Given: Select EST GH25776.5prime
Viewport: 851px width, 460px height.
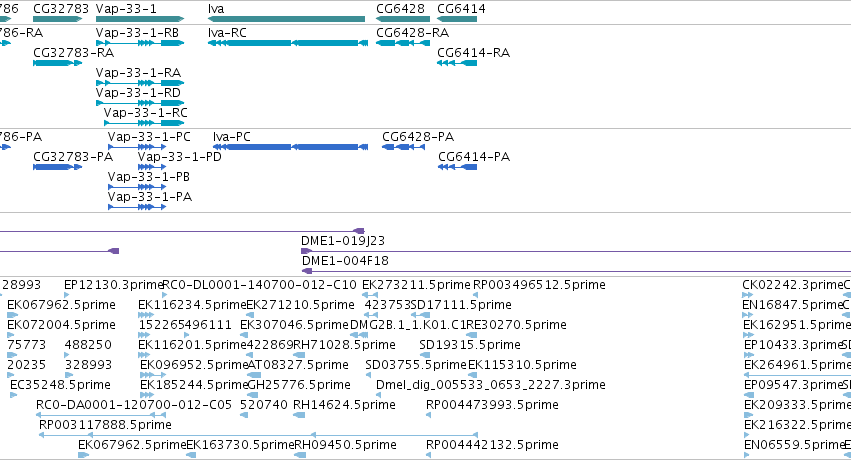Looking at the screenshot, I should 299,385.
